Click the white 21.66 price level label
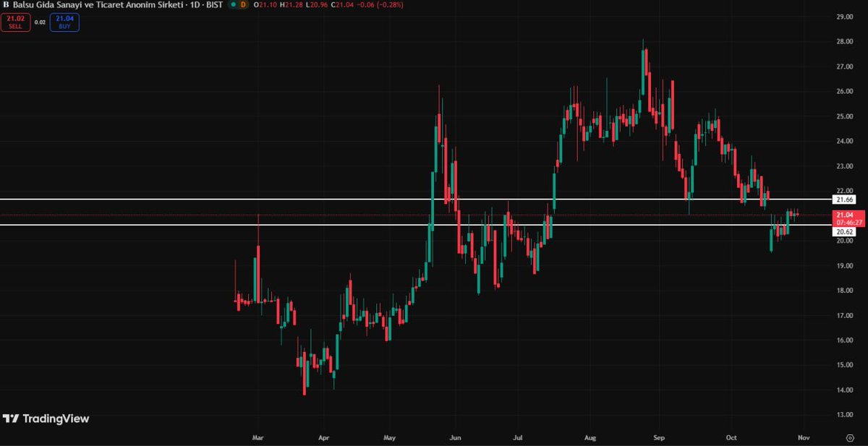Image resolution: width=868 pixels, height=446 pixels. 844,199
